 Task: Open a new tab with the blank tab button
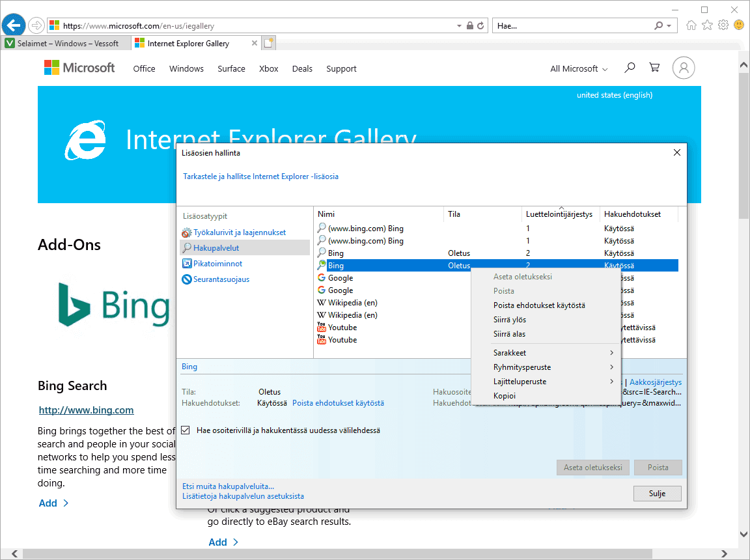click(x=269, y=43)
